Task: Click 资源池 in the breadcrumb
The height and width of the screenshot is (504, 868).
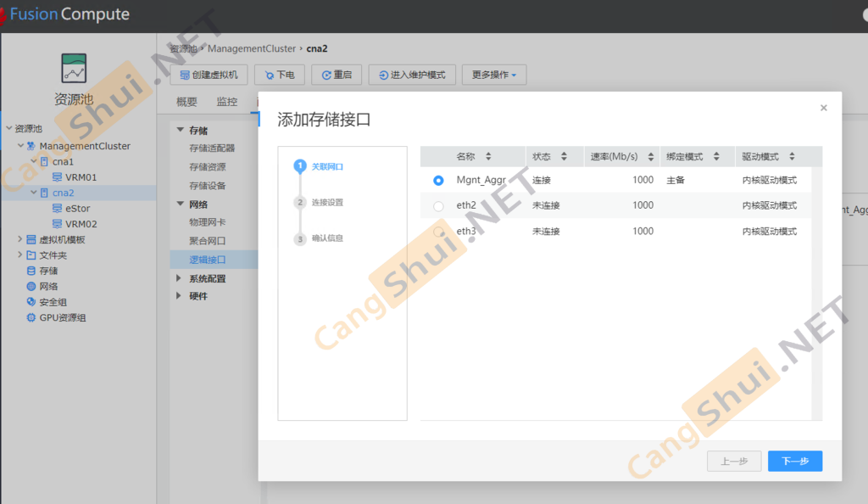Action: click(x=183, y=48)
